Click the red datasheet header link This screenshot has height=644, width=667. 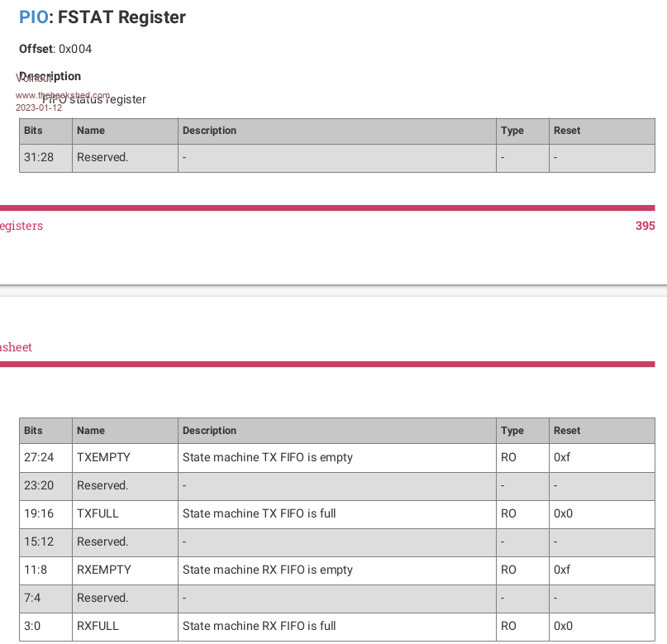pos(16,347)
